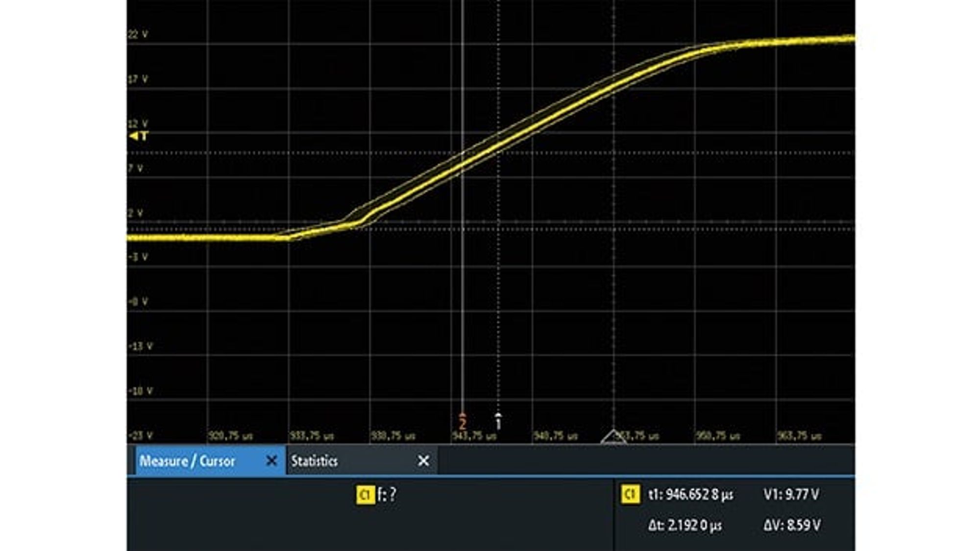Select the Δt: 2.192 0 µs value
The width and height of the screenshot is (980, 551).
pyautogui.click(x=685, y=526)
